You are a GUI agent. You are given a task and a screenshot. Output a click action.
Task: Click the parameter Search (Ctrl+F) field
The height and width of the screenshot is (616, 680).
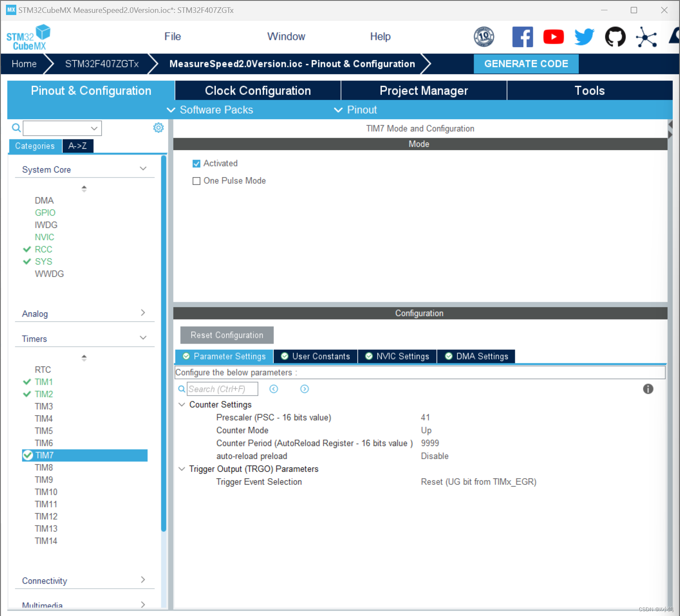coord(222,389)
